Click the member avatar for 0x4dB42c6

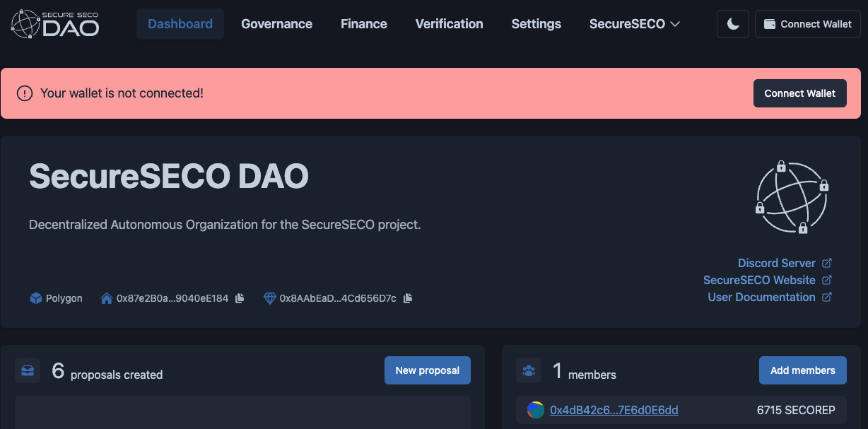tap(536, 410)
